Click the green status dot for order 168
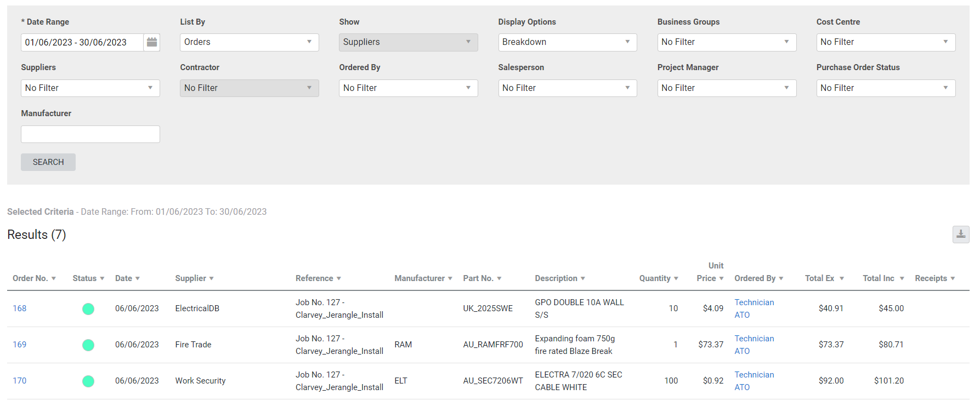This screenshot has width=980, height=406. coord(88,308)
